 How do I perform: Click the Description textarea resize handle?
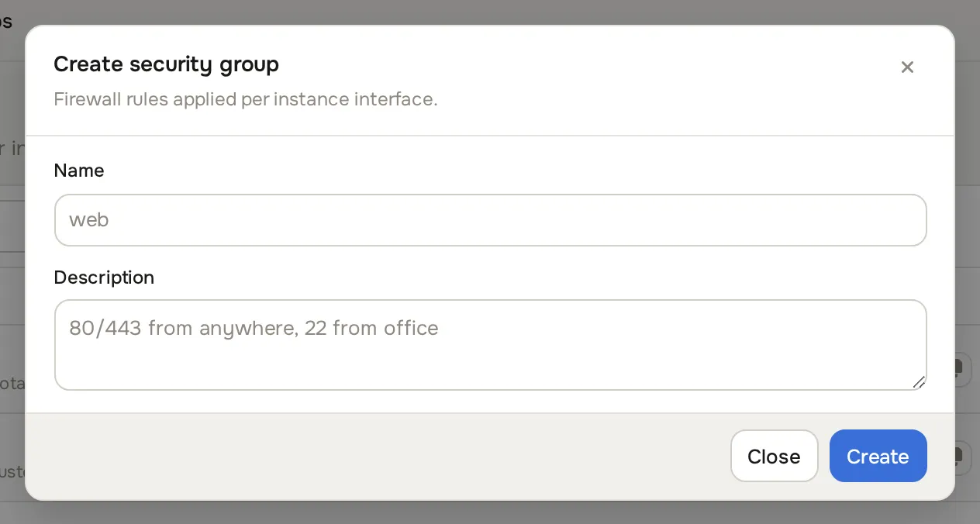(919, 381)
